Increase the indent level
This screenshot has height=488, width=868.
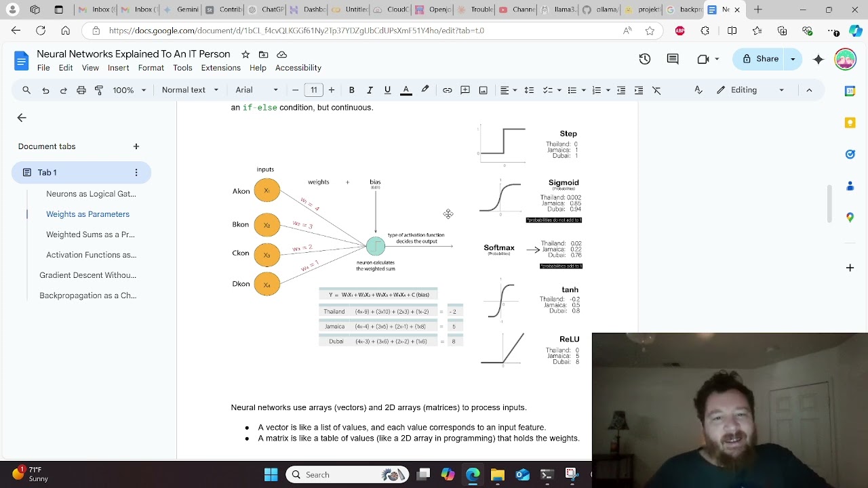coord(639,90)
